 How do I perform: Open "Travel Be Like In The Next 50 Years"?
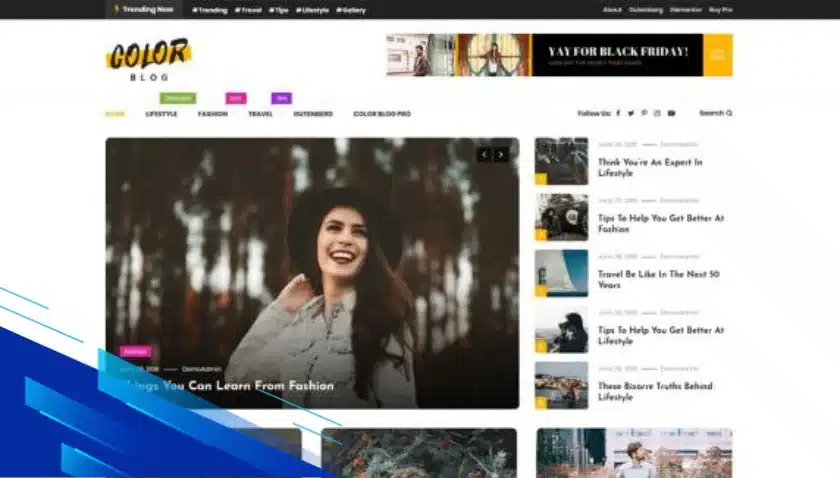point(658,279)
